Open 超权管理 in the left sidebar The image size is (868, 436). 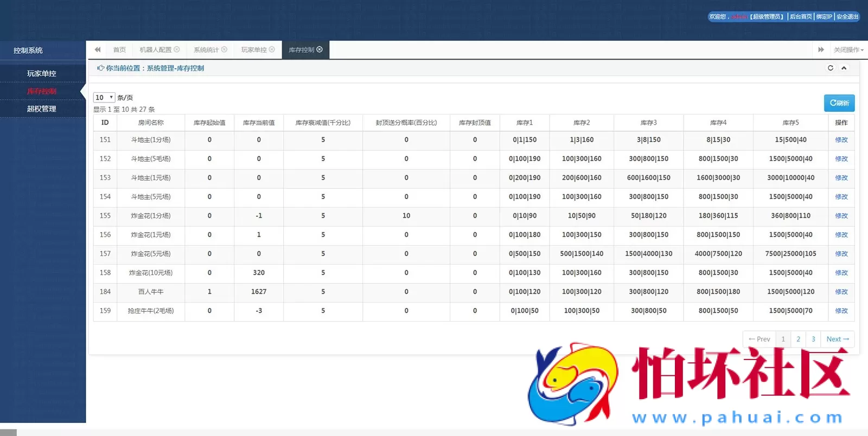(x=42, y=108)
